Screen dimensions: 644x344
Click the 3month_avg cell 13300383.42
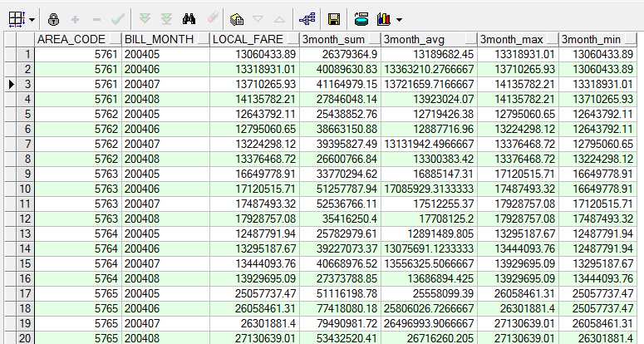(430, 159)
